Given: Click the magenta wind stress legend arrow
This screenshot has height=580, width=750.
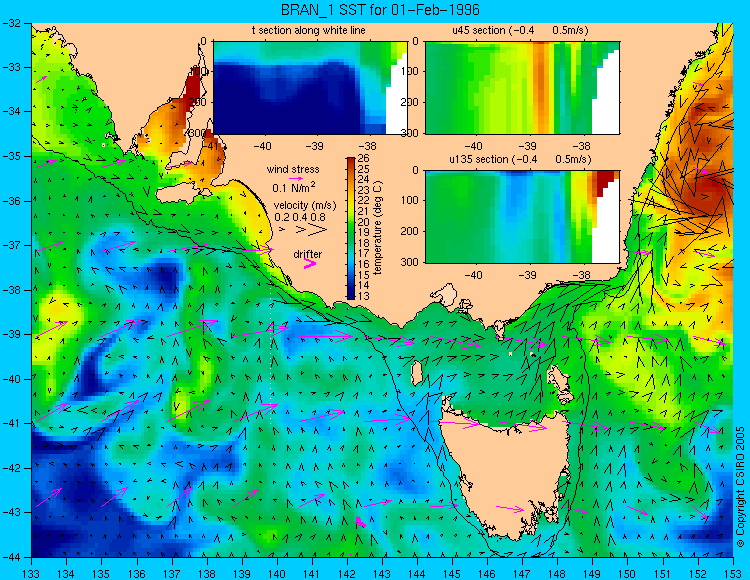Looking at the screenshot, I should [297, 179].
